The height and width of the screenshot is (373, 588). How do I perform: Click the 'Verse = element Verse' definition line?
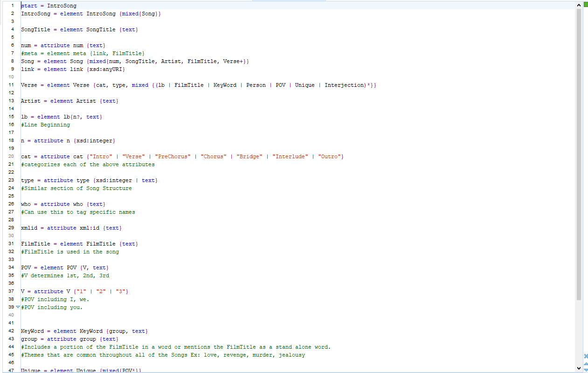[x=199, y=85]
